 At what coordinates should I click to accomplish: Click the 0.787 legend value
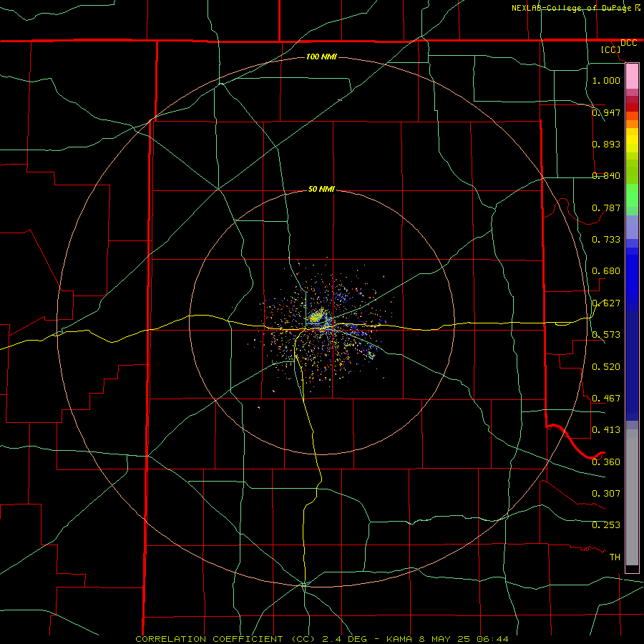(x=606, y=208)
